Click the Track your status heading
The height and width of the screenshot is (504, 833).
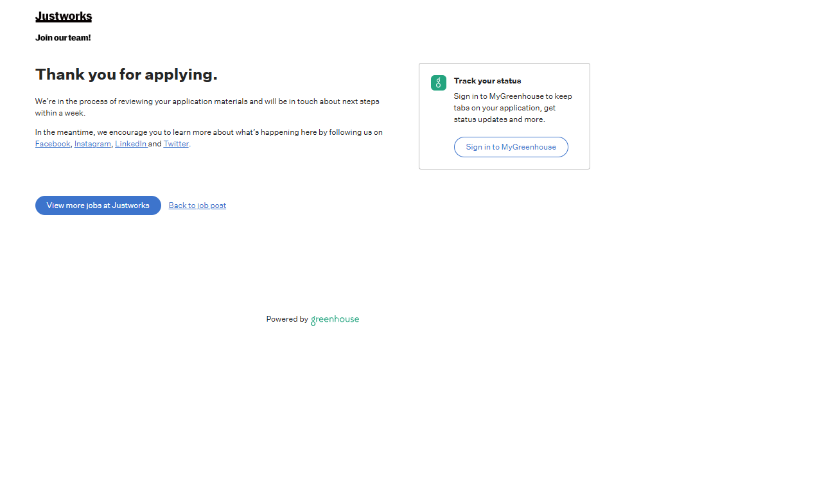coord(487,81)
